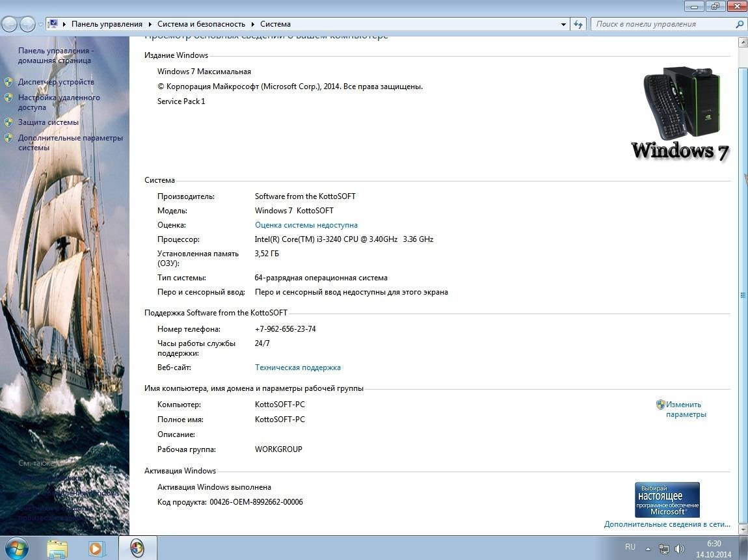The width and height of the screenshot is (748, 560).
Task: Open Диспетчер устройств
Action: (56, 81)
